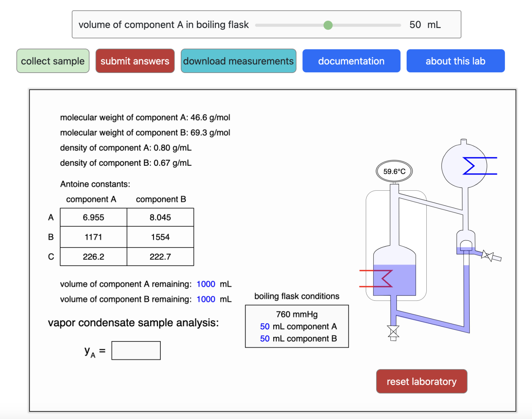Open the documentation page
This screenshot has width=532, height=419.
click(x=351, y=61)
